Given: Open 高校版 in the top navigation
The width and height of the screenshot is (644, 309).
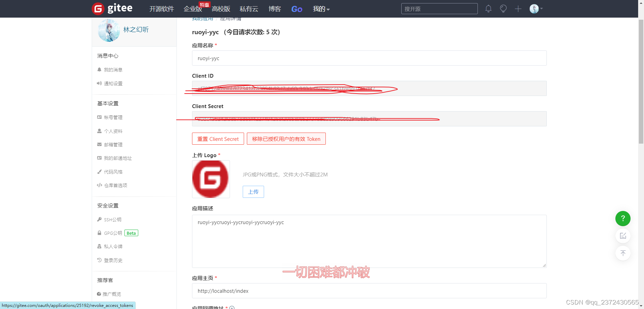Looking at the screenshot, I should pos(221,9).
